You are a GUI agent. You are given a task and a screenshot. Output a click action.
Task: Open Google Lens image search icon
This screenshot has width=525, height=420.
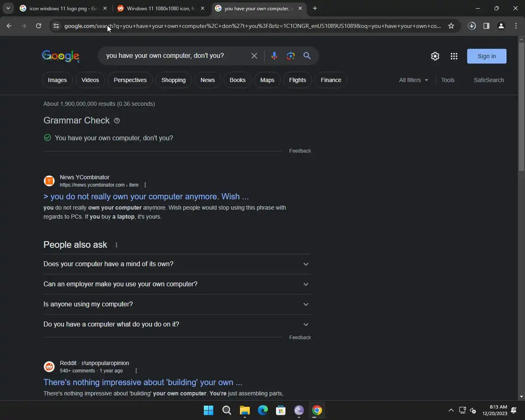pyautogui.click(x=291, y=56)
